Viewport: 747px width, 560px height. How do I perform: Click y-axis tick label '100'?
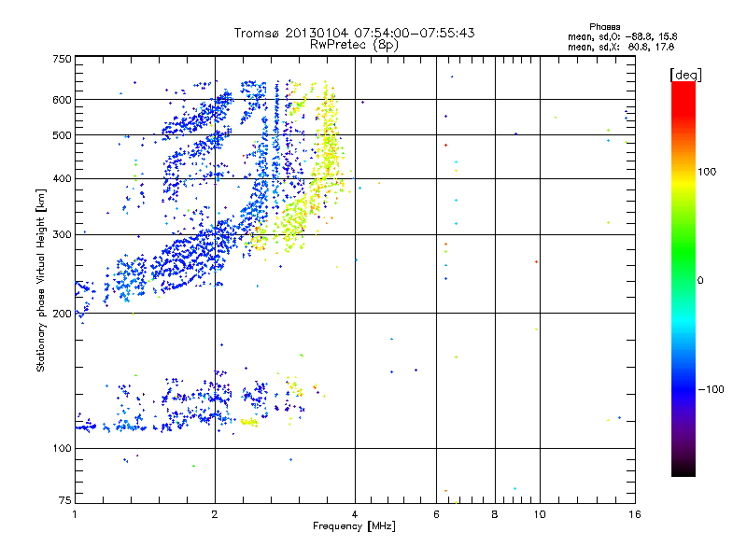[x=62, y=449]
